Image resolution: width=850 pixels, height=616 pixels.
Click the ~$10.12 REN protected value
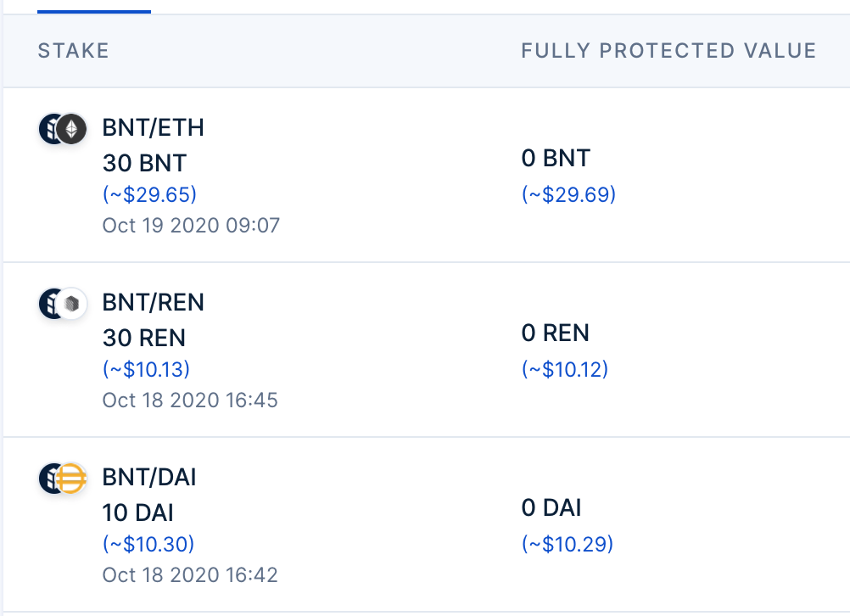pyautogui.click(x=565, y=370)
